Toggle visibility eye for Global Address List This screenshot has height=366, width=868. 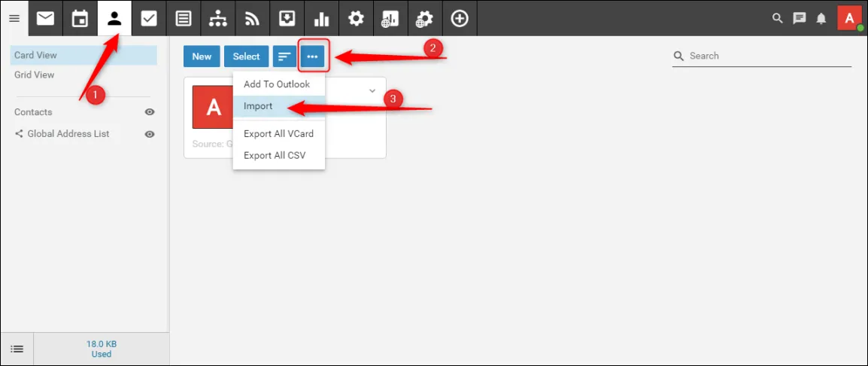150,134
